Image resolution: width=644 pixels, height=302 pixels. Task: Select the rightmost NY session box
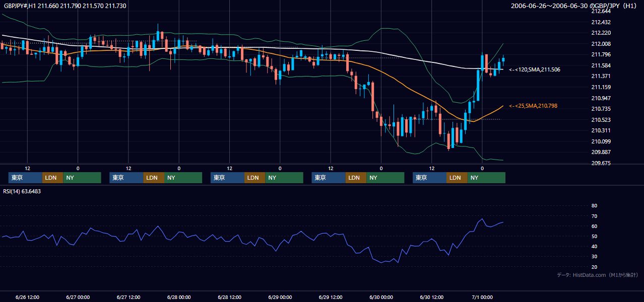point(486,178)
